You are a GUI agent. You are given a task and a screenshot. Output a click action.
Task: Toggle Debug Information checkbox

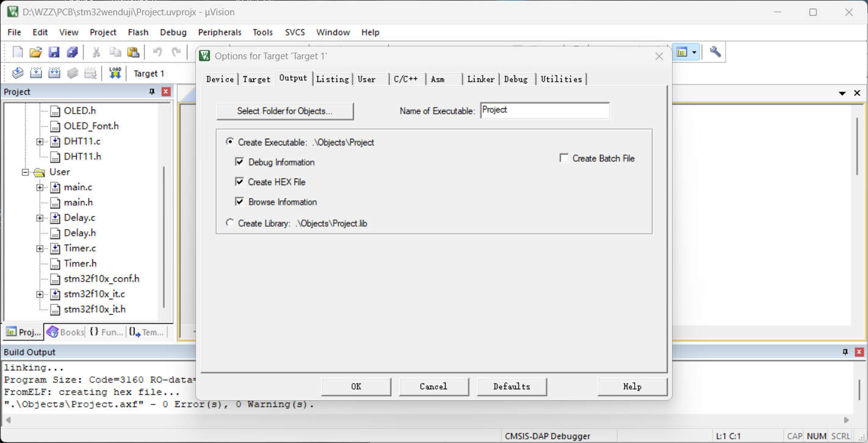coord(239,162)
